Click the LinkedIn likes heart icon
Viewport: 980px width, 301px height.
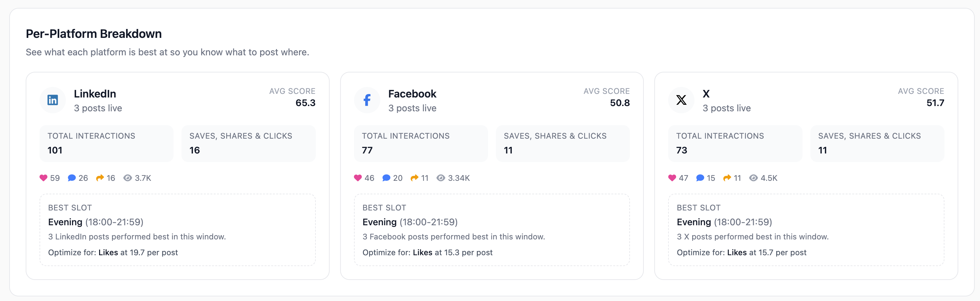point(43,178)
